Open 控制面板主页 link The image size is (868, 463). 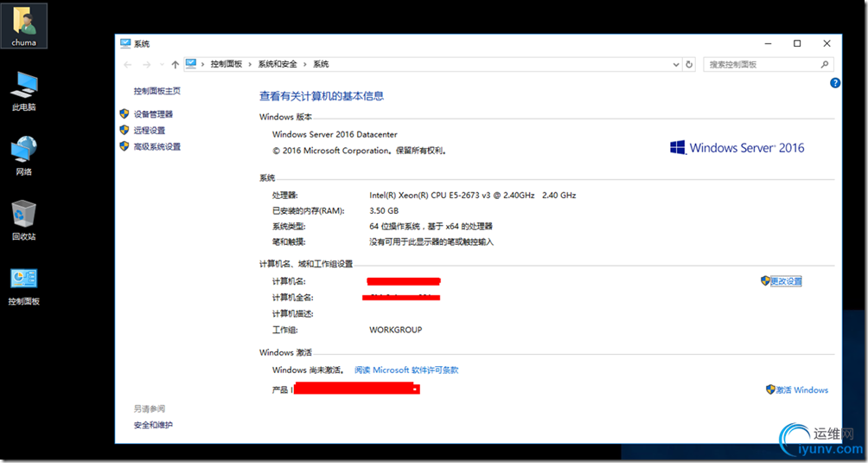(x=157, y=91)
